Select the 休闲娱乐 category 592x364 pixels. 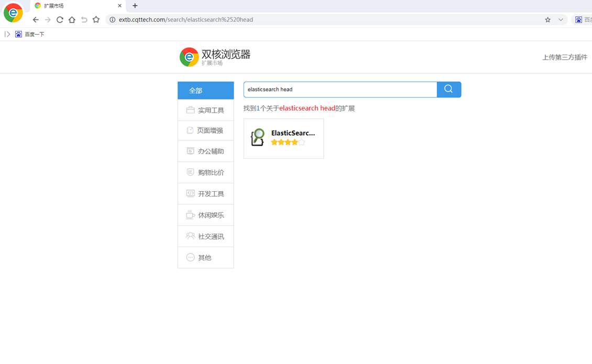206,215
